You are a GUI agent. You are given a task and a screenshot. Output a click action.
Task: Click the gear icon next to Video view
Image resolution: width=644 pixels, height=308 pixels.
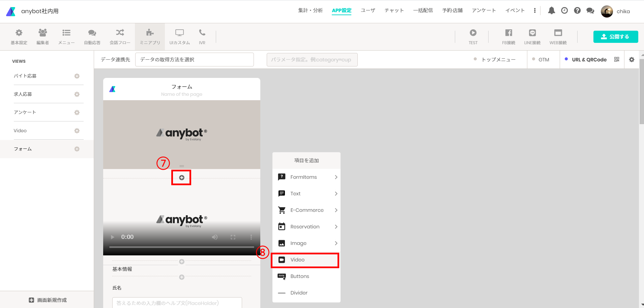[x=77, y=131]
